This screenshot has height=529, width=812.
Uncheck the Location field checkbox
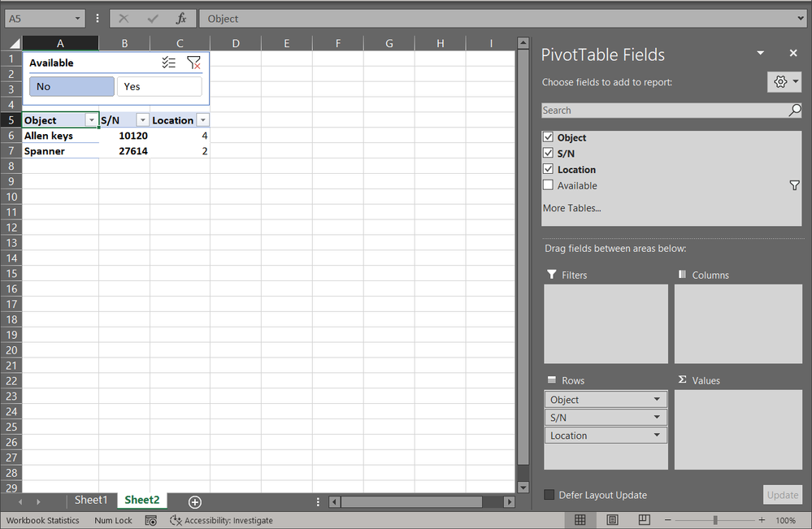(548, 169)
